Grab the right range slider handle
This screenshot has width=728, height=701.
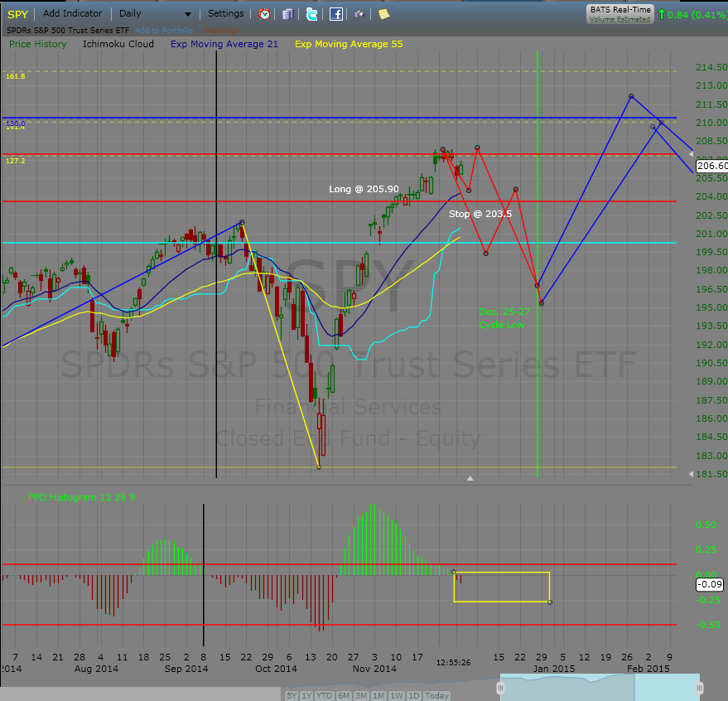(x=700, y=688)
